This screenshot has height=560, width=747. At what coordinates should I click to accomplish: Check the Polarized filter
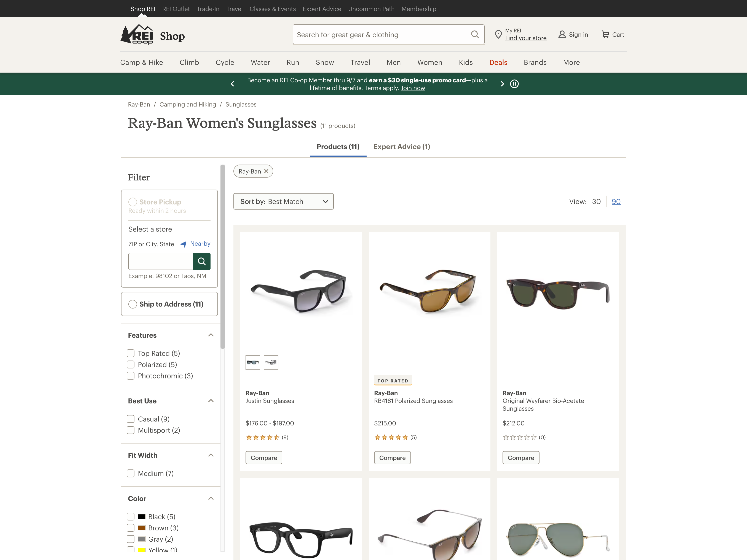click(131, 365)
